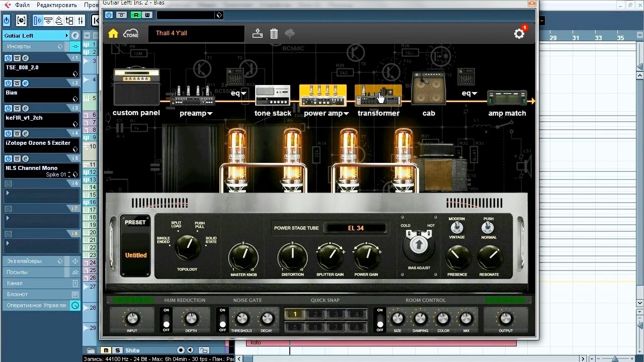Solo the Shits track with S button
The image size is (644, 362).
(x=117, y=350)
